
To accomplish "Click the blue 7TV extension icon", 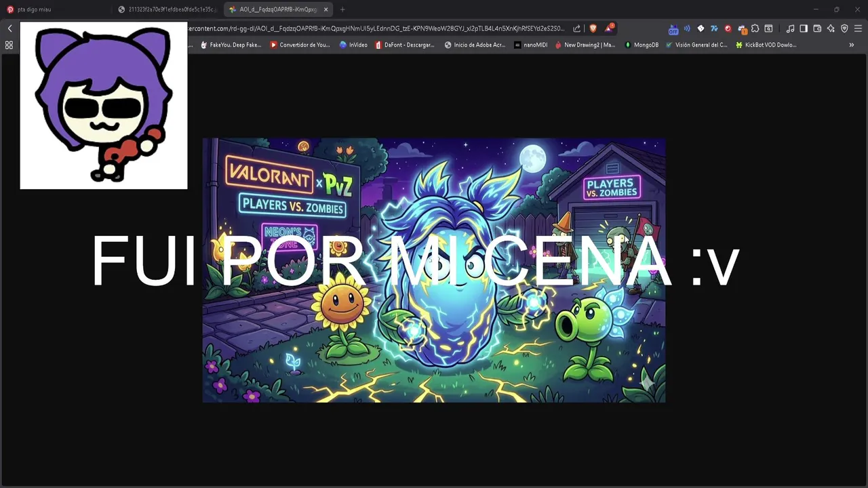I will click(714, 28).
